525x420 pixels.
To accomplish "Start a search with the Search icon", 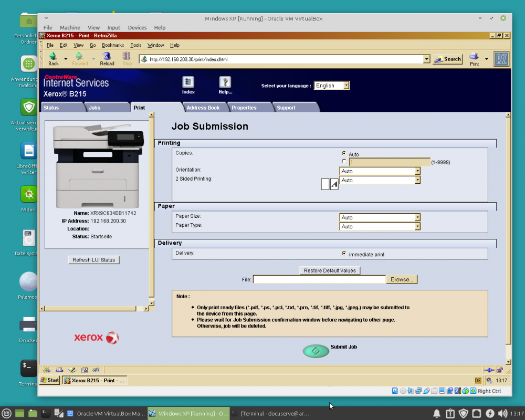I will pyautogui.click(x=447, y=59).
